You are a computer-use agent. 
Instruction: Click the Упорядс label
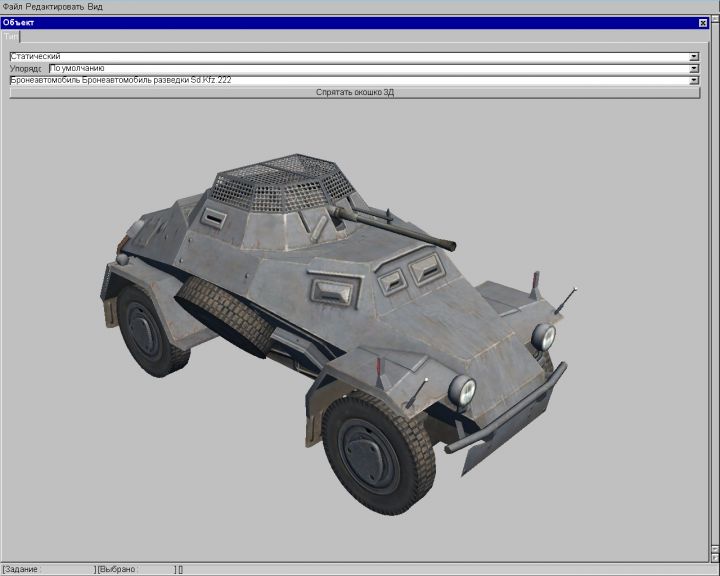pyautogui.click(x=27, y=69)
